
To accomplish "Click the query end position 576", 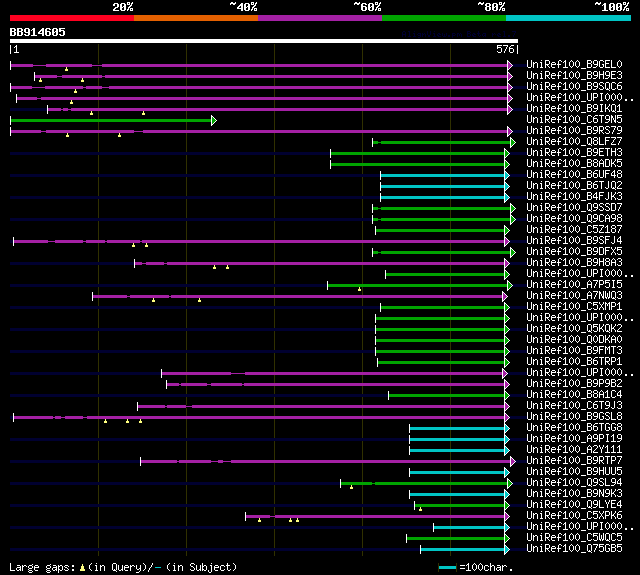I will tap(505, 49).
